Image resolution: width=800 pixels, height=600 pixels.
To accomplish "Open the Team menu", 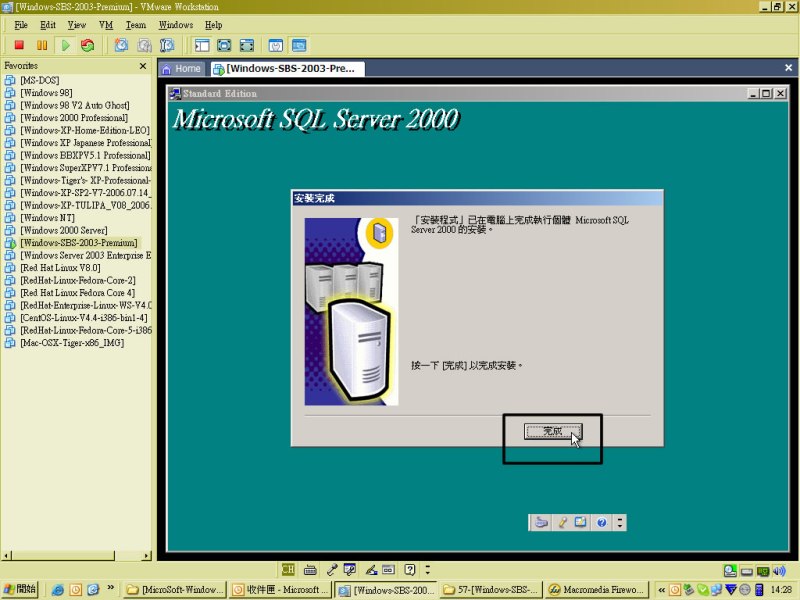I will 136,25.
